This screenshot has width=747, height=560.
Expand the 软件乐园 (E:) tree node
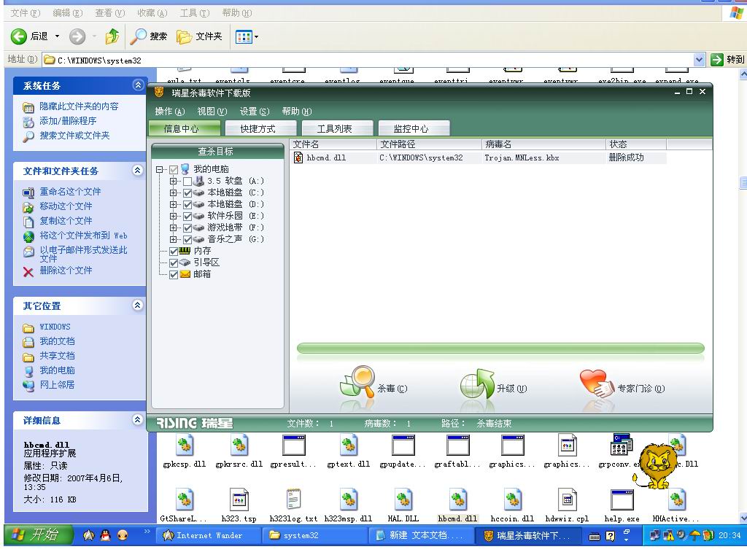[x=173, y=216]
